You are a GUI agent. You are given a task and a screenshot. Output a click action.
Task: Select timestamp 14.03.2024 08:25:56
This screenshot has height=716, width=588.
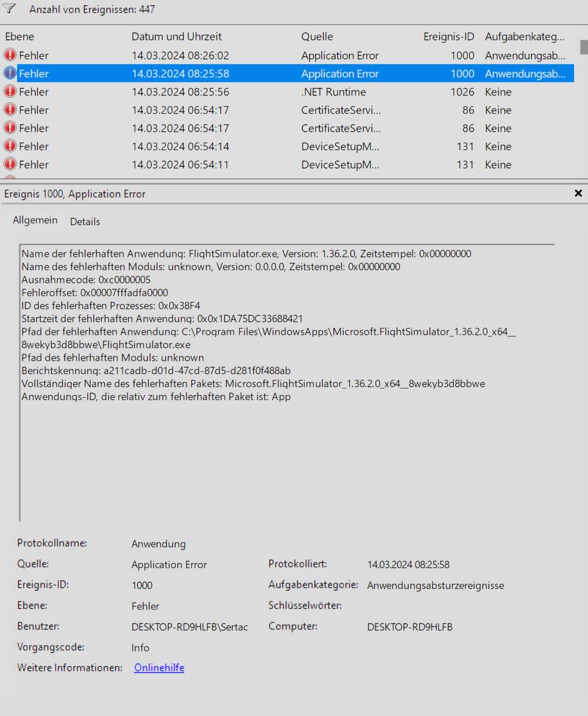pyautogui.click(x=180, y=92)
